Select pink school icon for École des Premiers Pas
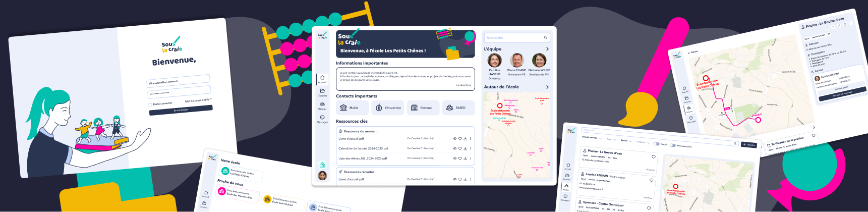 click(221, 191)
